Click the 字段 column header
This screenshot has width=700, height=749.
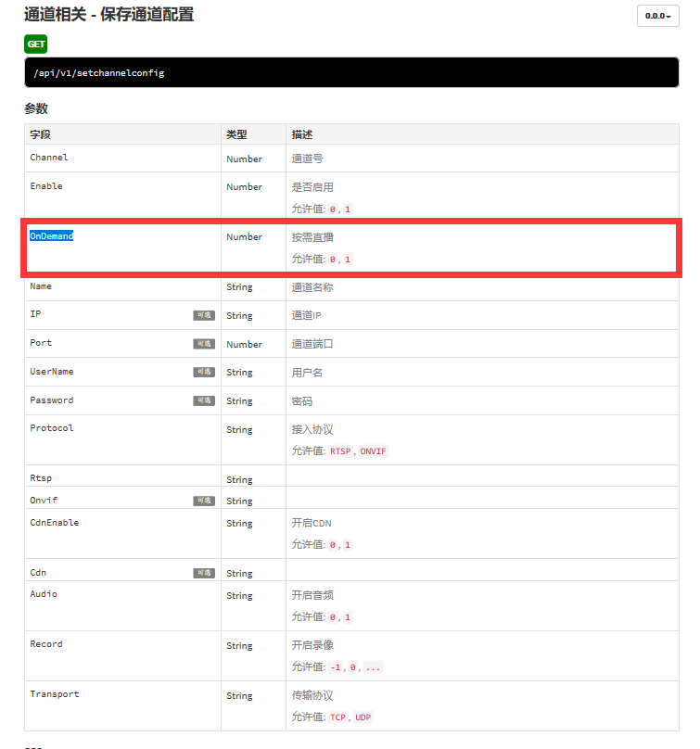pos(40,134)
